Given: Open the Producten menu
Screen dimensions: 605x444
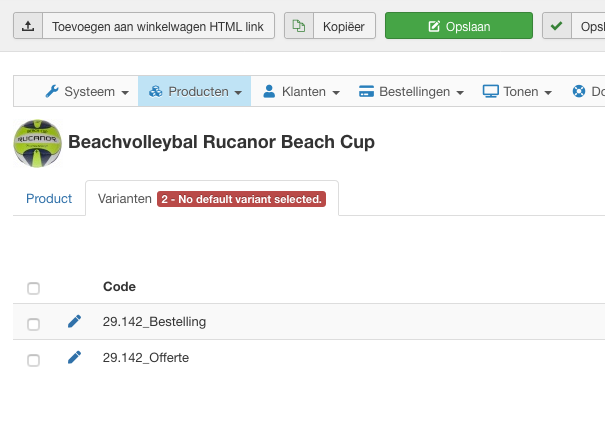Looking at the screenshot, I should click(x=194, y=91).
